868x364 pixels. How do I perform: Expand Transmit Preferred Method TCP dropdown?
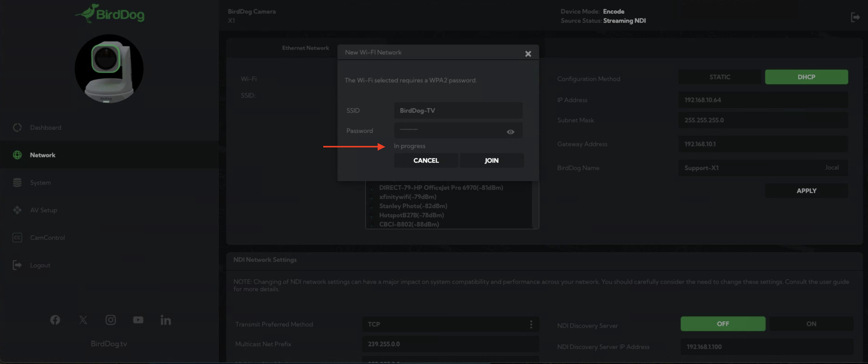tap(450, 324)
